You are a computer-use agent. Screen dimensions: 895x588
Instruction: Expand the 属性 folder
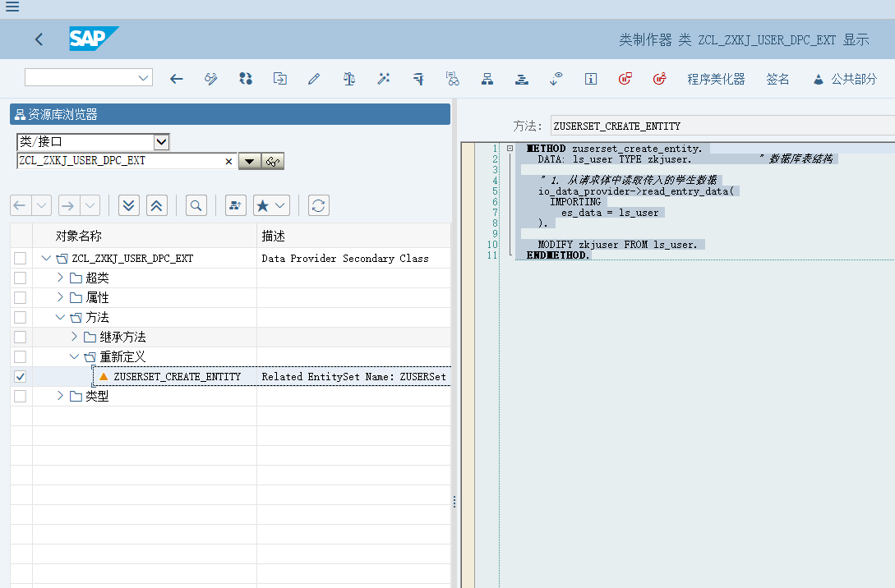tap(60, 297)
